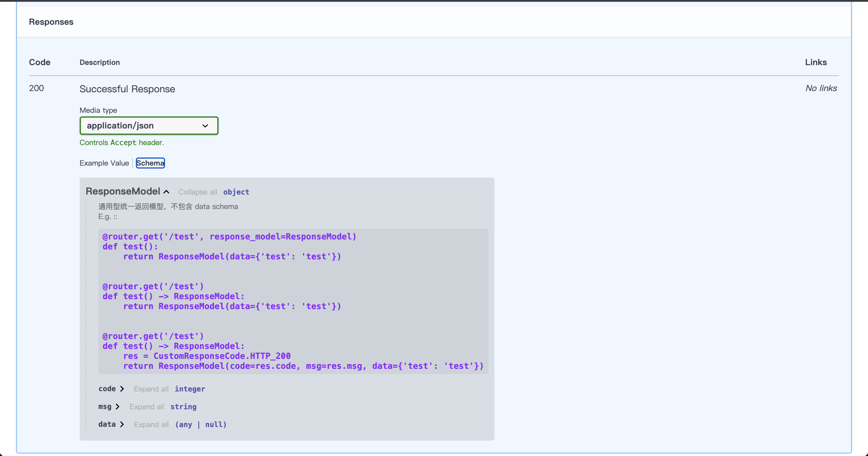
Task: Click the media type dropdown arrow
Action: pyautogui.click(x=205, y=126)
